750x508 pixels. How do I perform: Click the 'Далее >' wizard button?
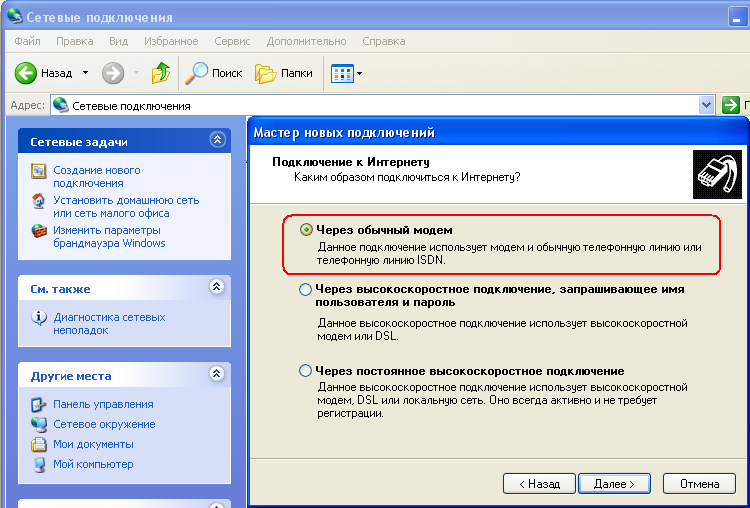click(614, 484)
